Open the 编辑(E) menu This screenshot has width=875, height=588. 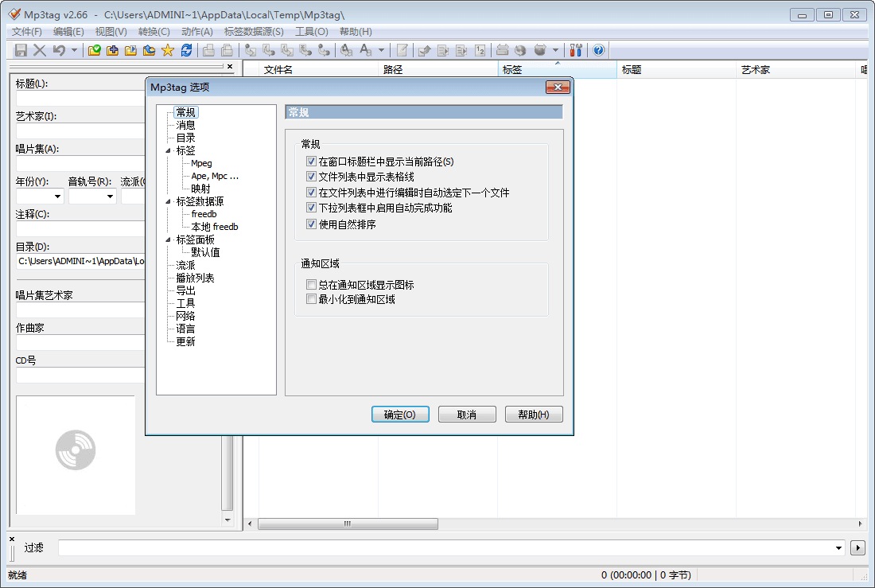pyautogui.click(x=68, y=32)
